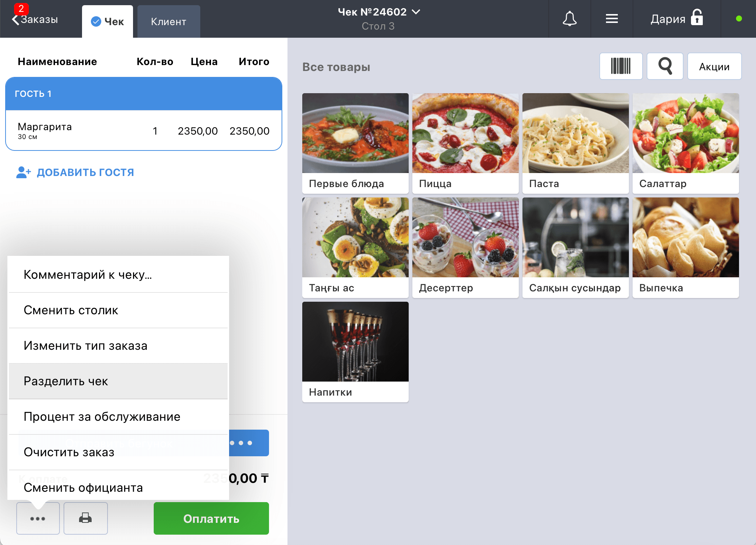Open the barcode scanner button

coord(621,66)
